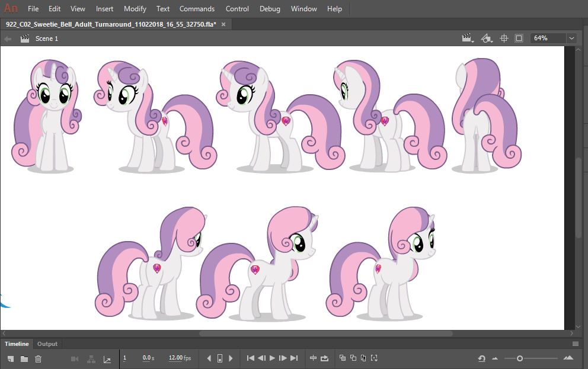Viewport: 588px width, 369px height.
Task: Open the Edit Scene dropdown
Action: pyautogui.click(x=468, y=38)
